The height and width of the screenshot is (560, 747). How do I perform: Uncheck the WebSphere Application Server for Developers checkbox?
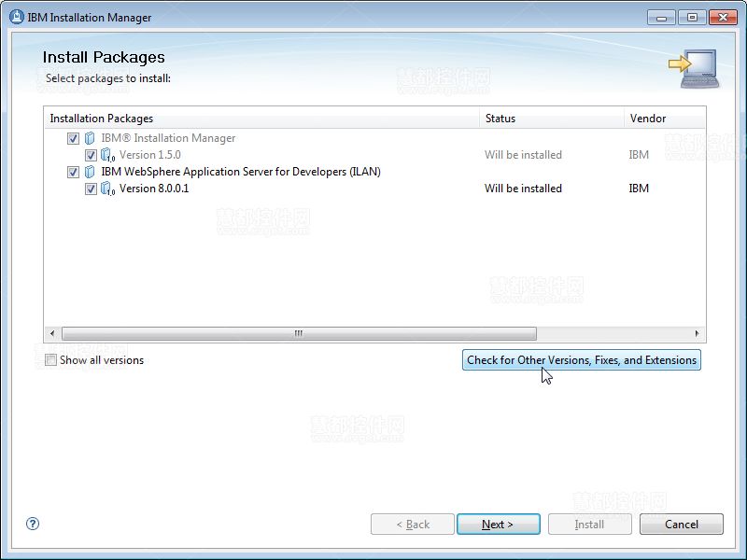click(x=73, y=172)
